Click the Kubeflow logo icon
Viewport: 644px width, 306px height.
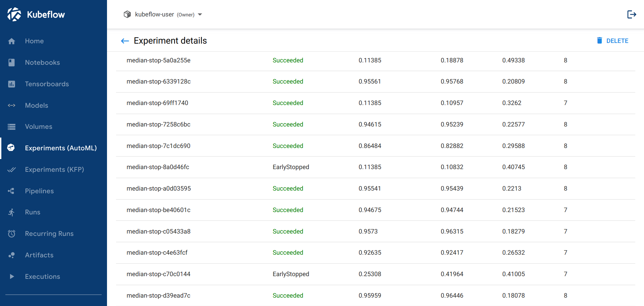[14, 14]
